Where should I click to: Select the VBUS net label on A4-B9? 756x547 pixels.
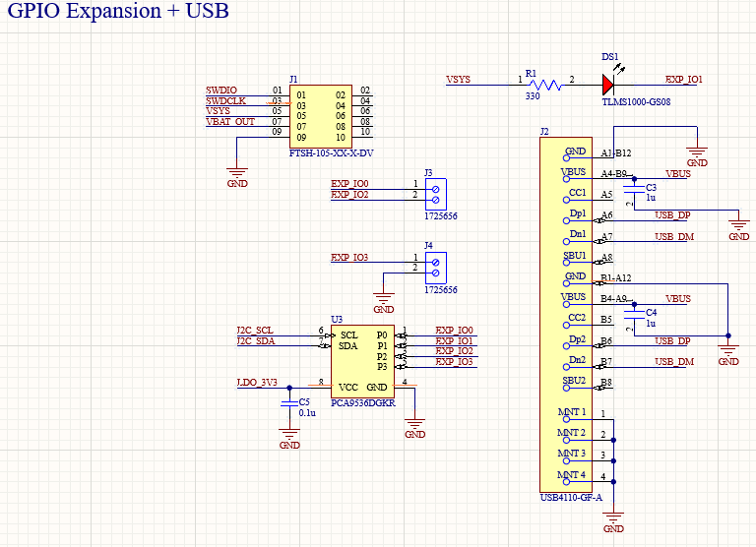[x=678, y=173]
